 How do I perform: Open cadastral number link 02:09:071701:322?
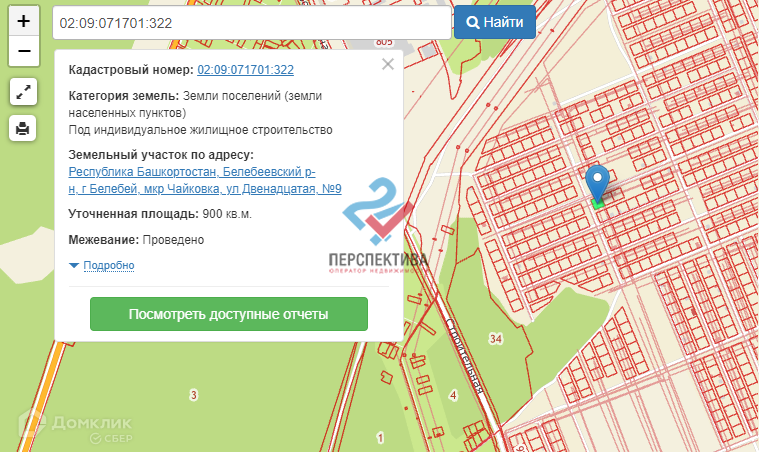click(x=245, y=70)
